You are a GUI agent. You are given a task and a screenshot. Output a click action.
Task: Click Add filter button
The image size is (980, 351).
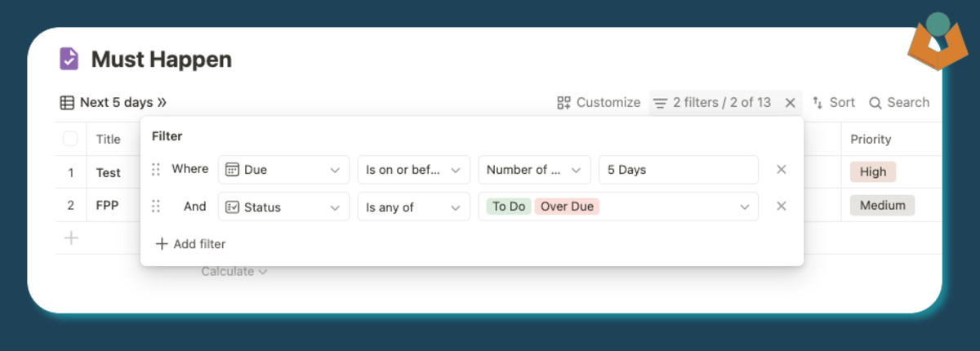pos(189,244)
